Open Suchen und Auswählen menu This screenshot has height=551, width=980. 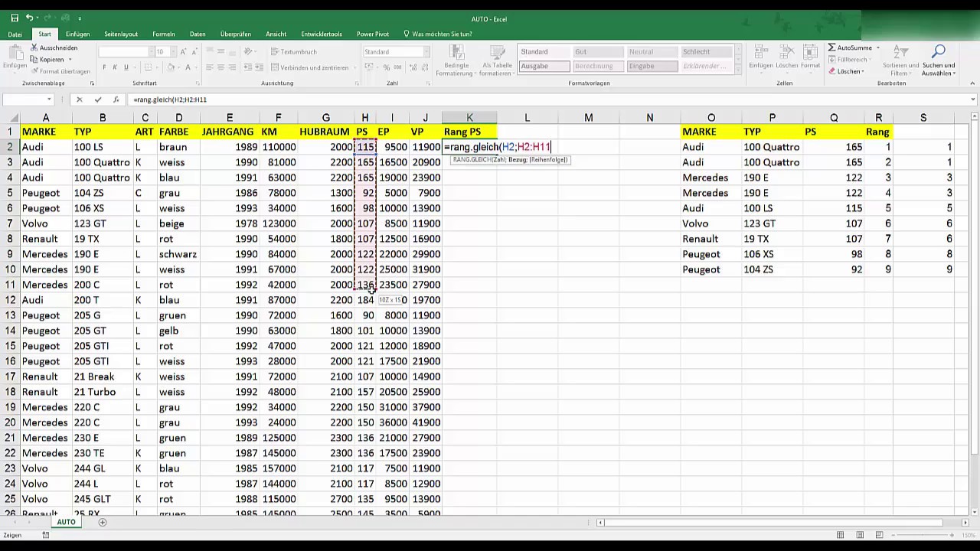pyautogui.click(x=938, y=60)
